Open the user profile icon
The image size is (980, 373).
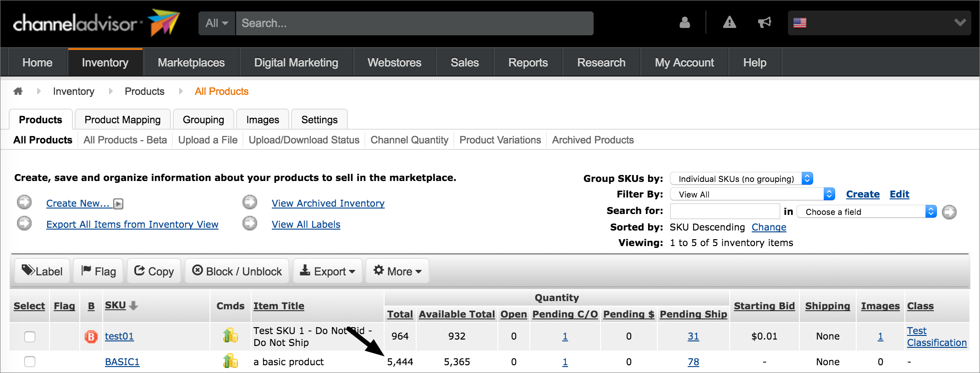685,22
